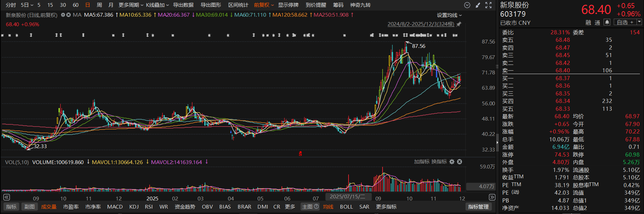Switch to the 周 weekly period tab
The image size is (644, 214).
(x=99, y=5)
